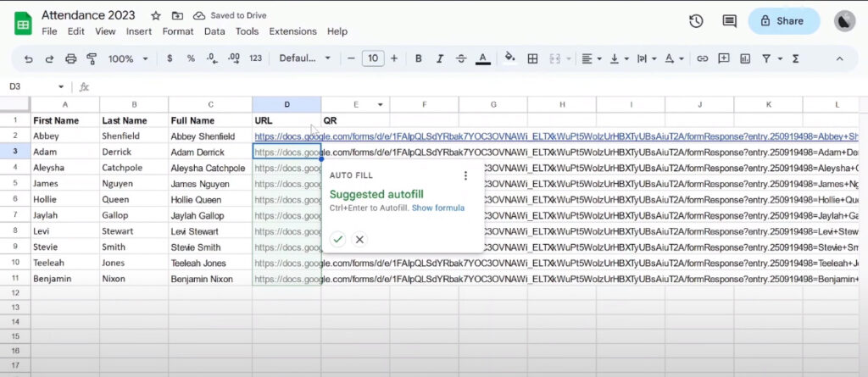Expand the column E dropdown arrow
This screenshot has height=377, width=868.
pos(381,104)
